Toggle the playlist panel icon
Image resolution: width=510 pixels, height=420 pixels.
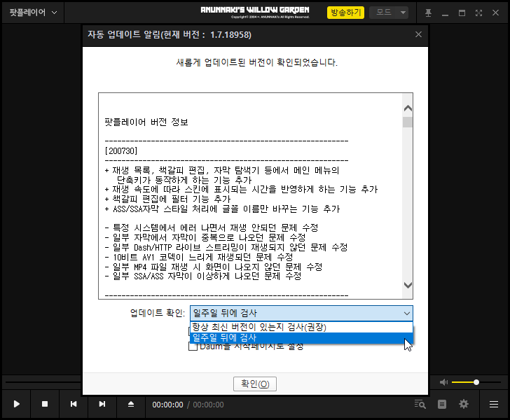coord(441,404)
